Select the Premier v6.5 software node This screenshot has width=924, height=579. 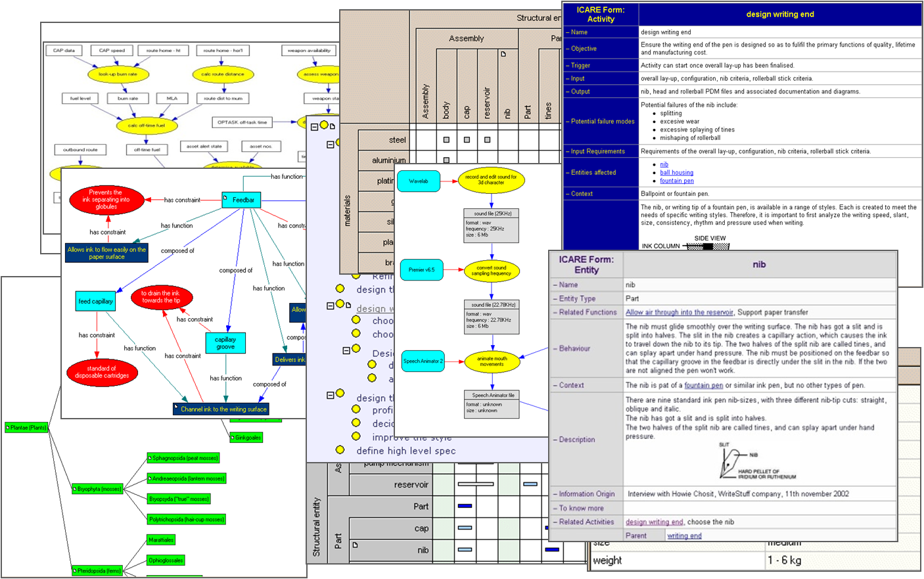[x=421, y=269]
